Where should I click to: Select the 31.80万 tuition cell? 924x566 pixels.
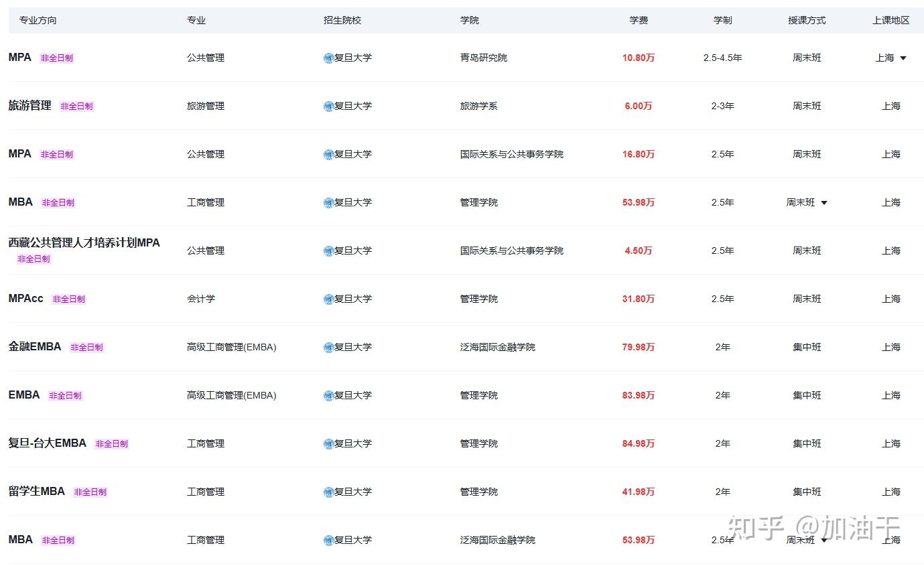[x=639, y=299]
